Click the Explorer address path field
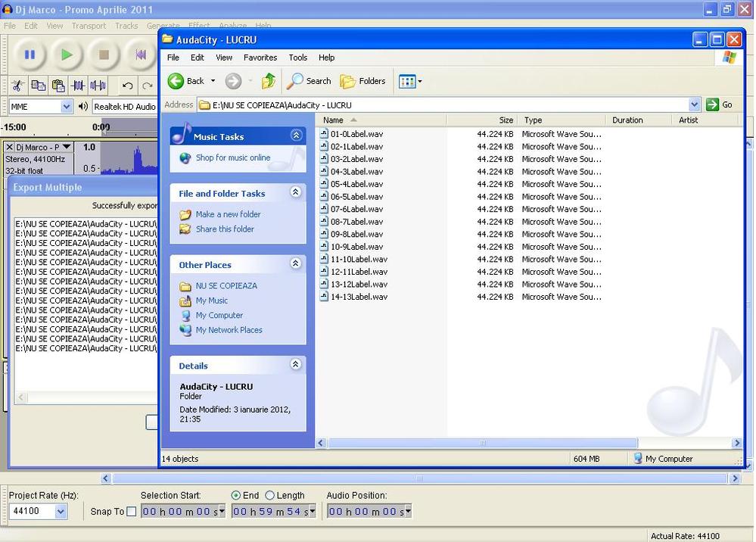 click(x=443, y=104)
